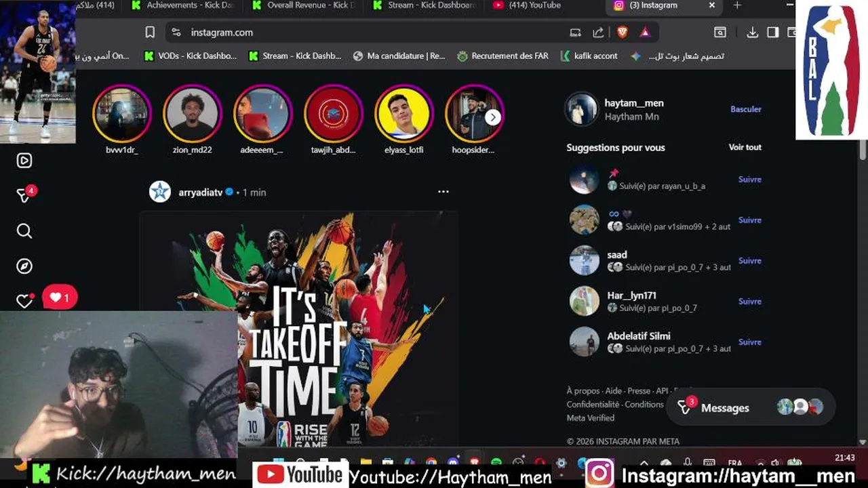
Task: Click the Presse footer link
Action: pos(639,391)
